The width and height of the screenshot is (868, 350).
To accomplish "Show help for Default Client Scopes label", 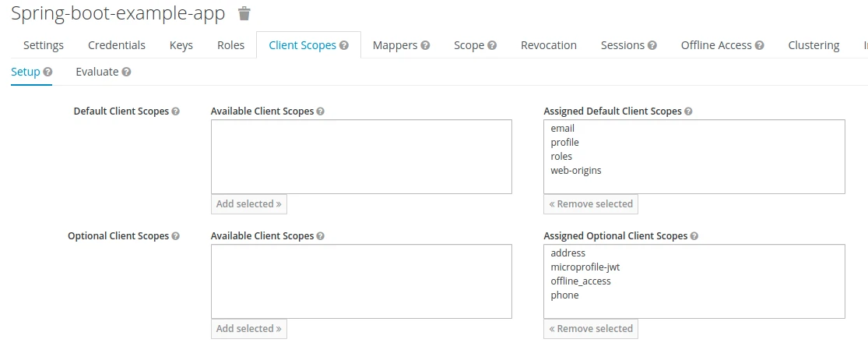I will point(175,111).
